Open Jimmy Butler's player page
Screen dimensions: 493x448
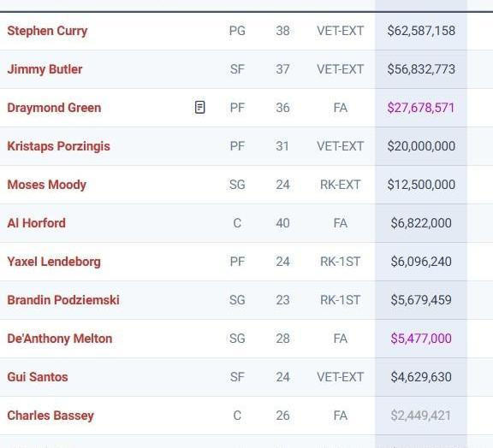45,69
